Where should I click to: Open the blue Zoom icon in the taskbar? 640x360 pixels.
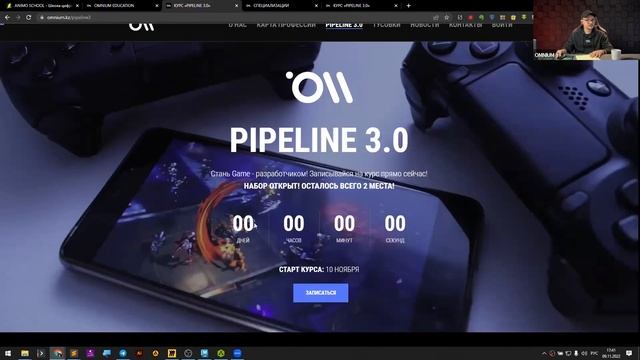(237, 353)
